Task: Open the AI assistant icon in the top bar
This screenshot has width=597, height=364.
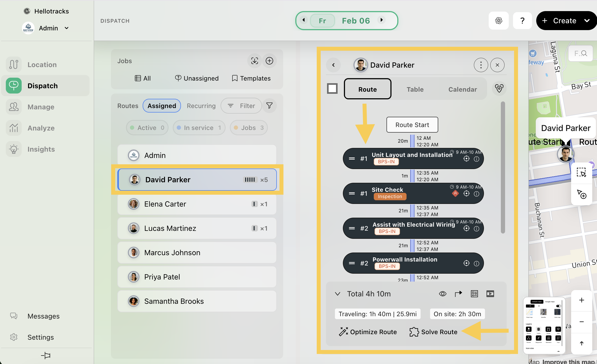Action: [498, 21]
